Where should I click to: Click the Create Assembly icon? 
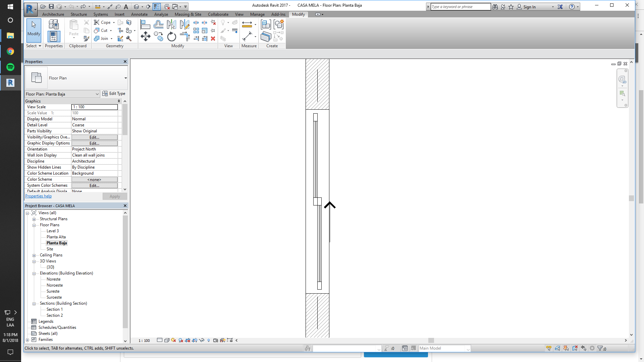click(x=266, y=24)
